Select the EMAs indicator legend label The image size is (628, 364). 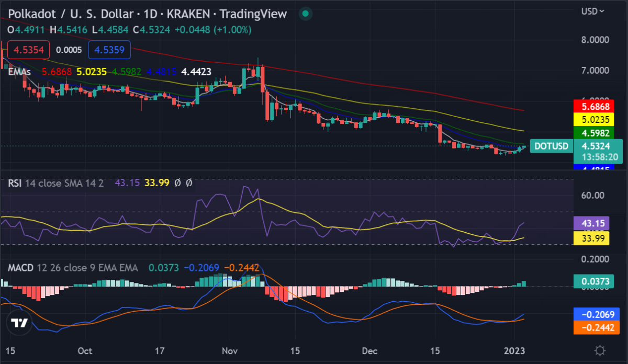pos(19,71)
